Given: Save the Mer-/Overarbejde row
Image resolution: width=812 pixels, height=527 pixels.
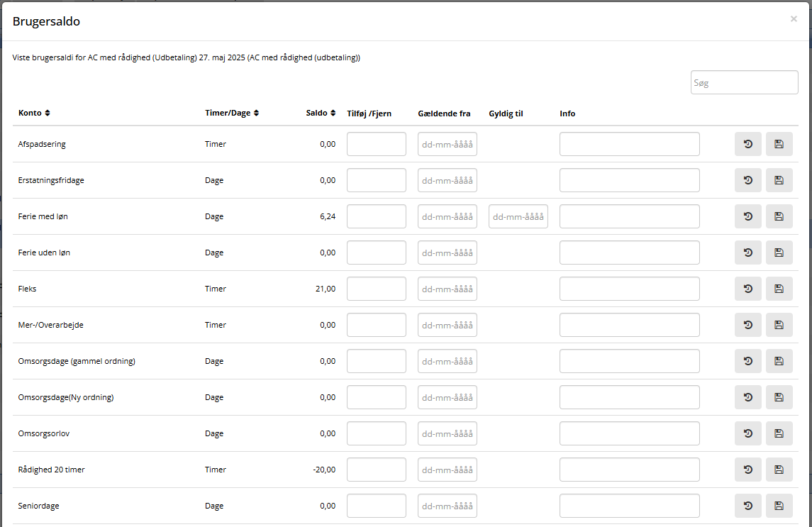Looking at the screenshot, I should click(x=779, y=325).
